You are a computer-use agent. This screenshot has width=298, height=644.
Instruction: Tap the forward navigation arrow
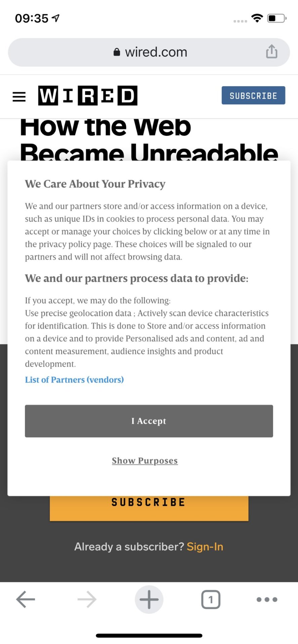coord(87,599)
